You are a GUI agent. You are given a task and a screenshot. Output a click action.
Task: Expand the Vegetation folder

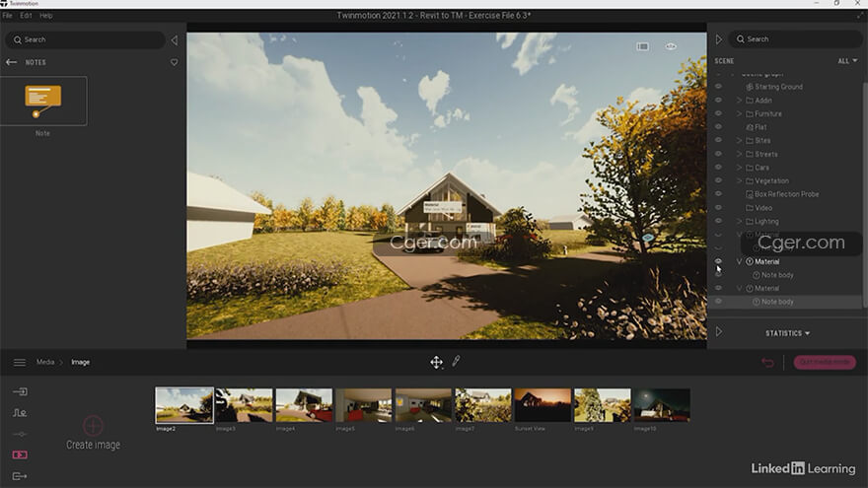(739, 180)
